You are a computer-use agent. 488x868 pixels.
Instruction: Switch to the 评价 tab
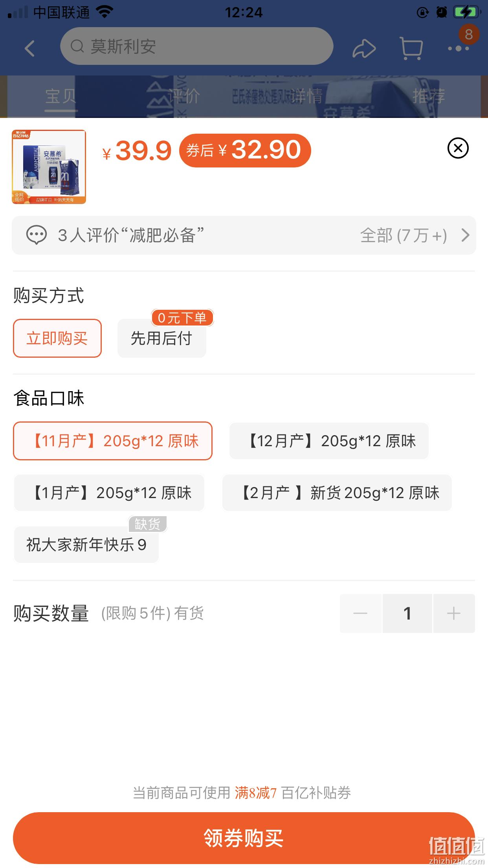(184, 96)
